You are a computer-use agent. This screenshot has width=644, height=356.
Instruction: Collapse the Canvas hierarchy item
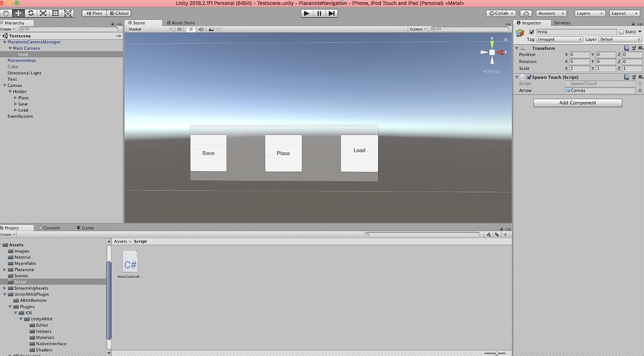point(4,86)
